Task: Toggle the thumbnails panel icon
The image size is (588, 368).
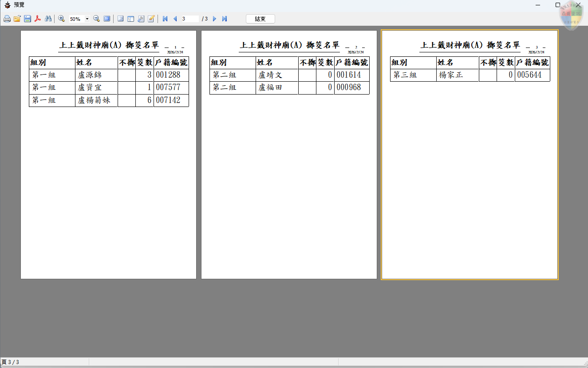Action: 130,19
